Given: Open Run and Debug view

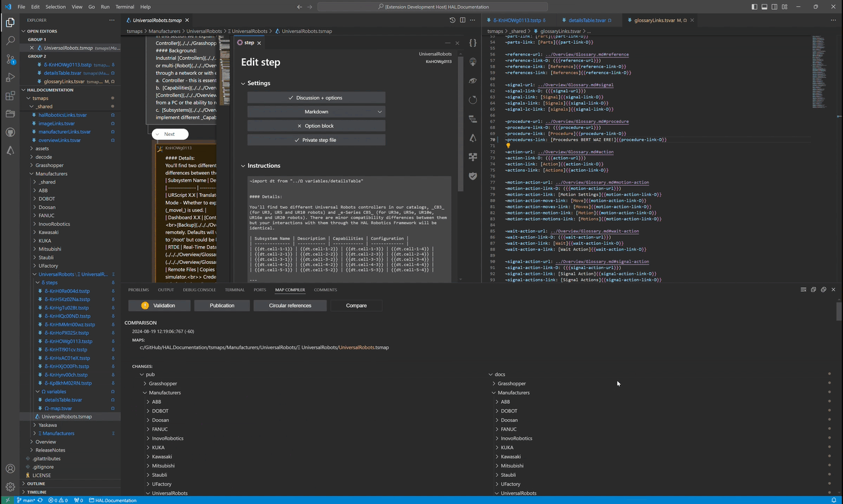Looking at the screenshot, I should pyautogui.click(x=10, y=78).
